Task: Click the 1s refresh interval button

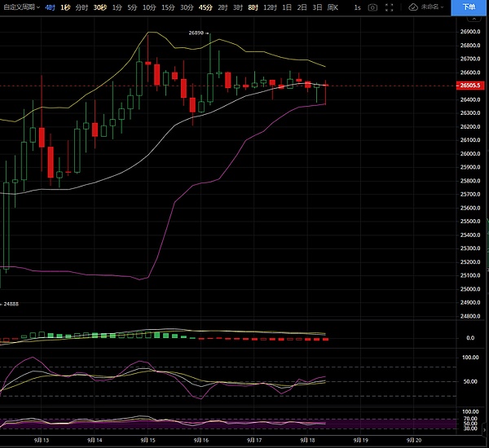Action: 356,7
